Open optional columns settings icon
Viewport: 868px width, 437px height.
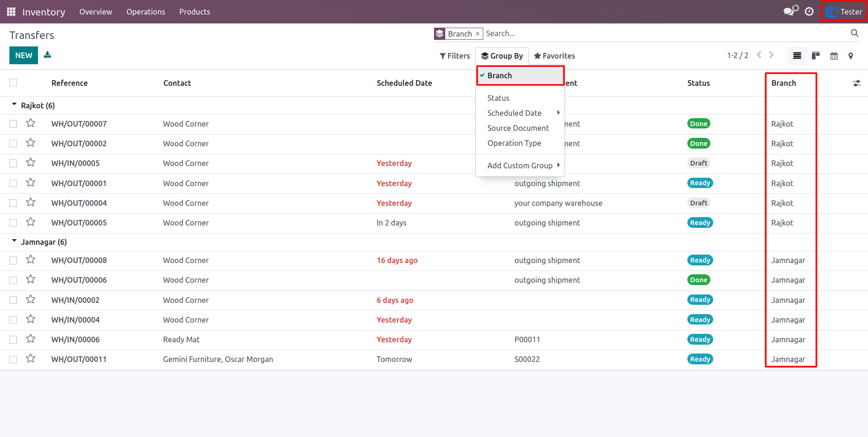pyautogui.click(x=857, y=83)
